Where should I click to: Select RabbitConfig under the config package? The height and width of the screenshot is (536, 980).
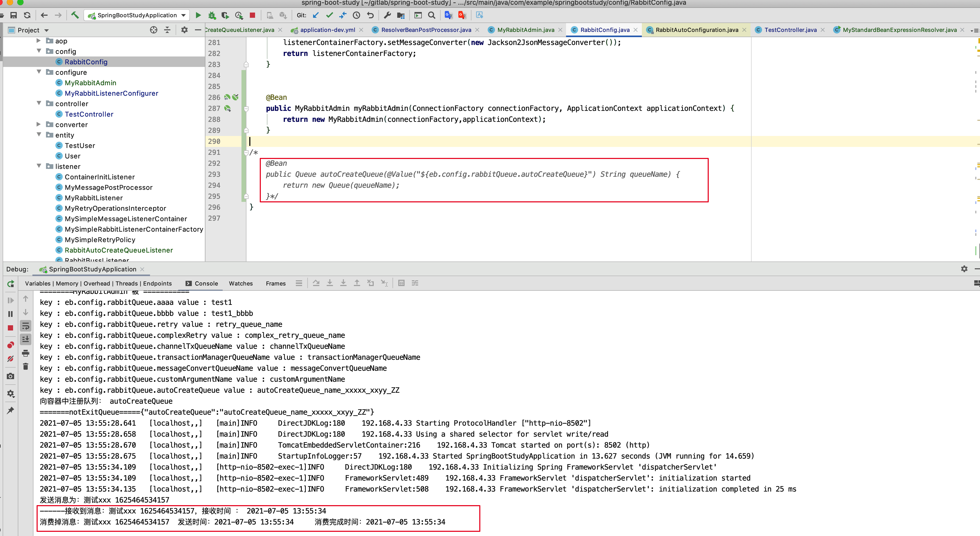pyautogui.click(x=86, y=62)
